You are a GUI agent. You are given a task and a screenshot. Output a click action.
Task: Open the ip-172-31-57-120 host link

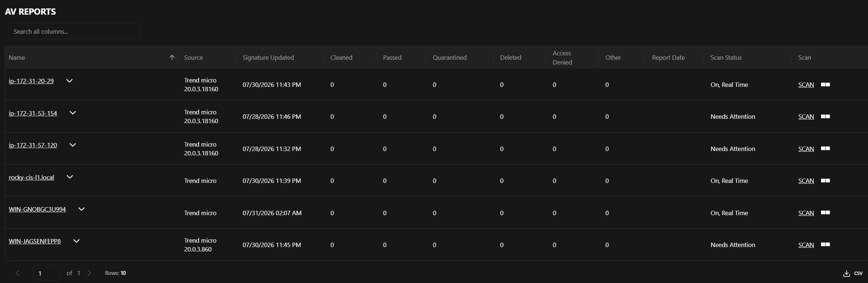point(33,145)
